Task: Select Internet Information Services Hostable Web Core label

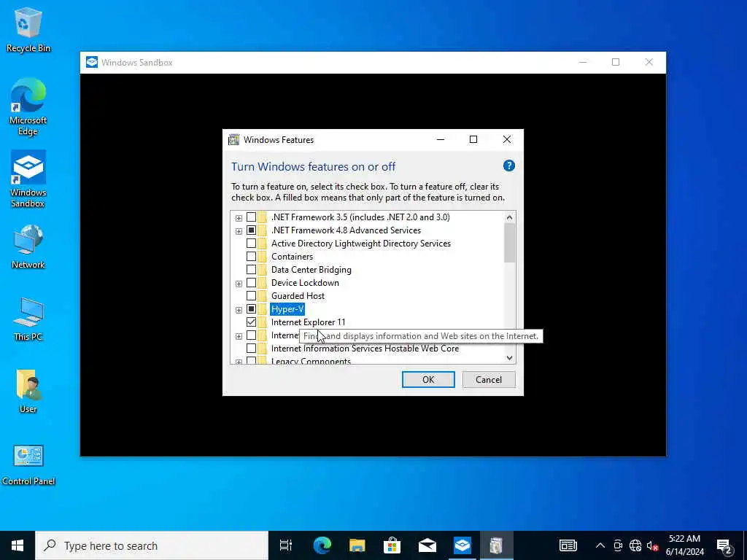Action: coord(365,349)
